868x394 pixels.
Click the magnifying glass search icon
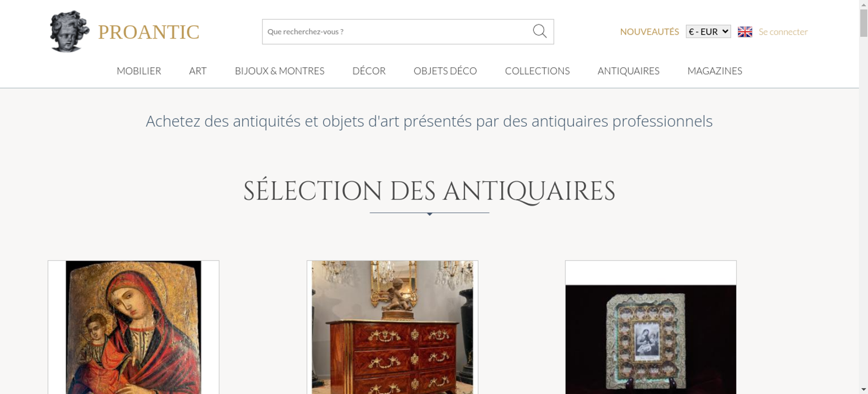[x=539, y=31]
